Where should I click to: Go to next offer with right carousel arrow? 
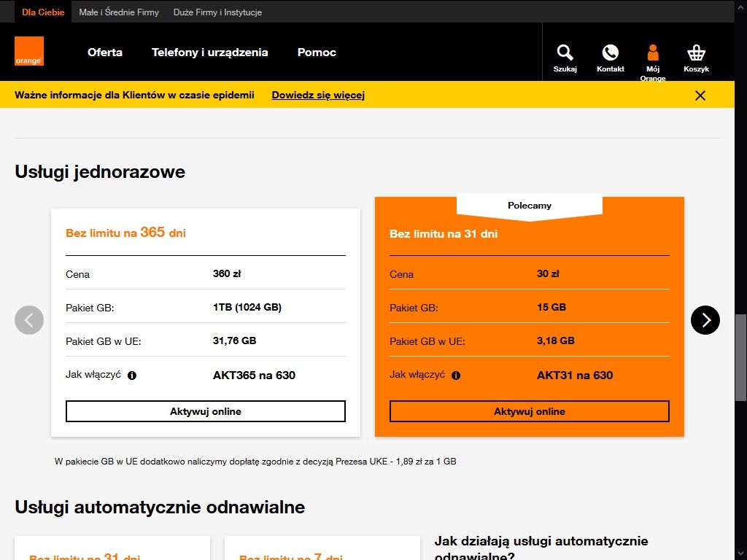pyautogui.click(x=705, y=320)
